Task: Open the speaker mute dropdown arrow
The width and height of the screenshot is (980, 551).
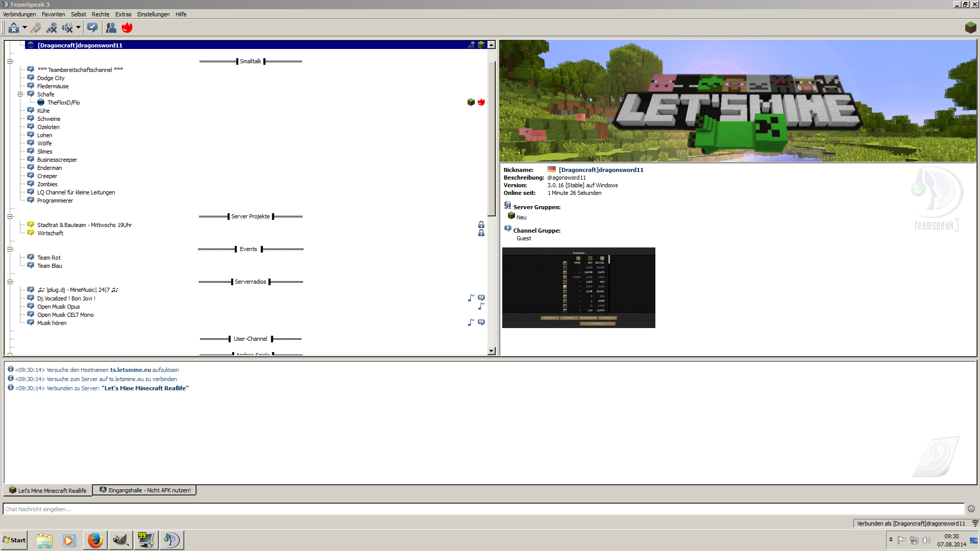Action: [78, 28]
